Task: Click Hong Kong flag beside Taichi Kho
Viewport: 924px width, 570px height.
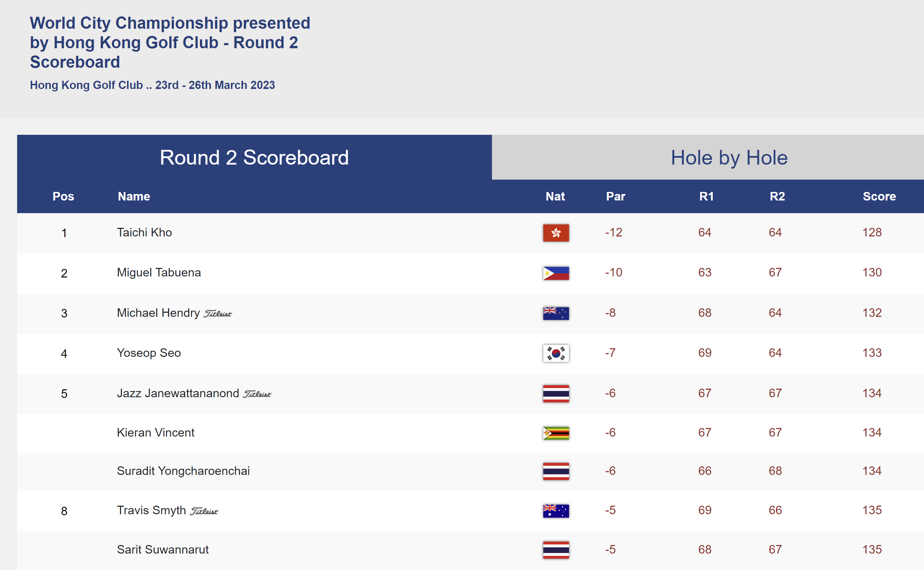Action: point(556,233)
